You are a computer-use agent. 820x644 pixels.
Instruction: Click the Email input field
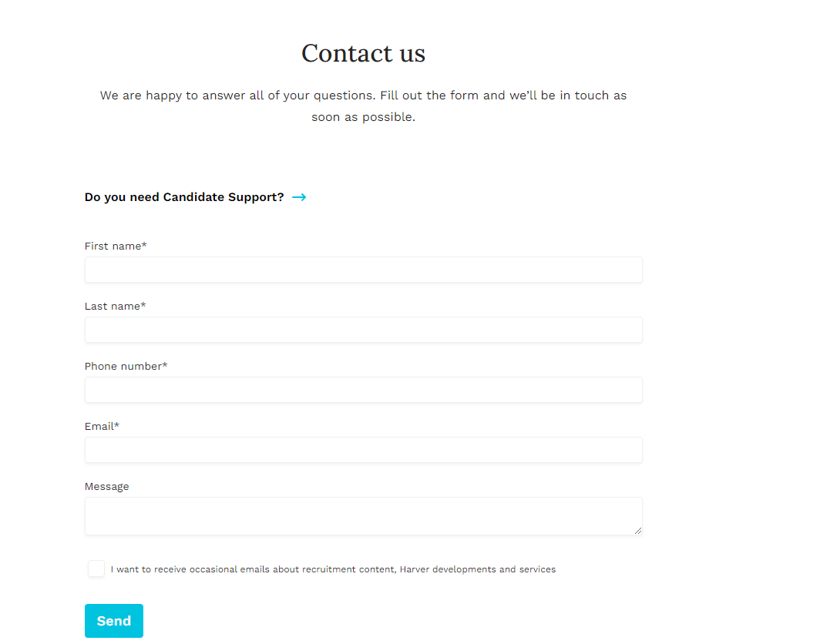point(363,450)
